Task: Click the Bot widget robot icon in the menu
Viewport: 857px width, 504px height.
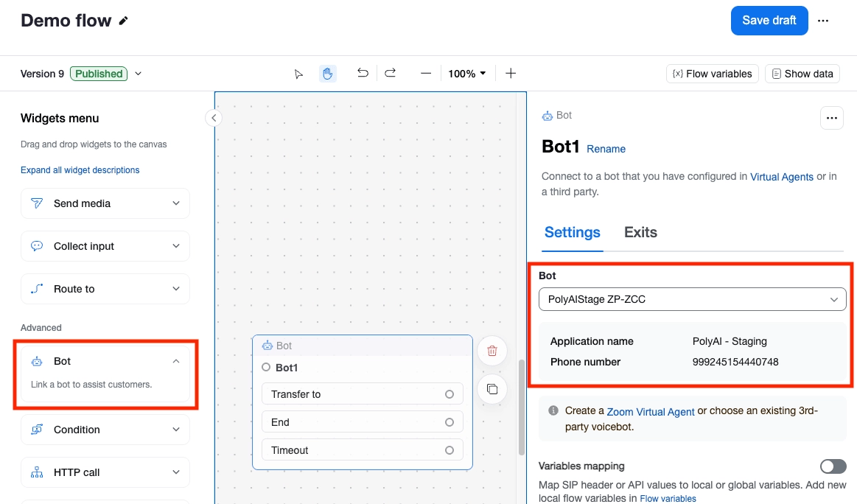Action: (37, 361)
